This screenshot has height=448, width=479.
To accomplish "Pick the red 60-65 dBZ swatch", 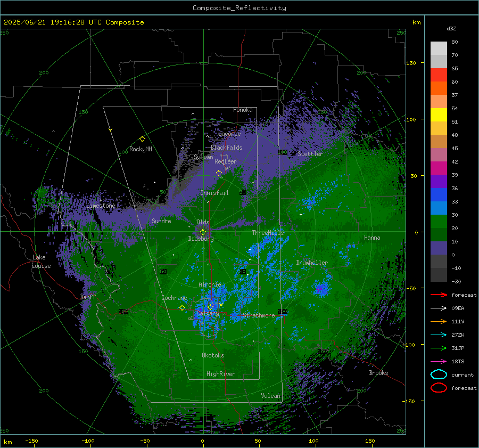I will coord(439,75).
